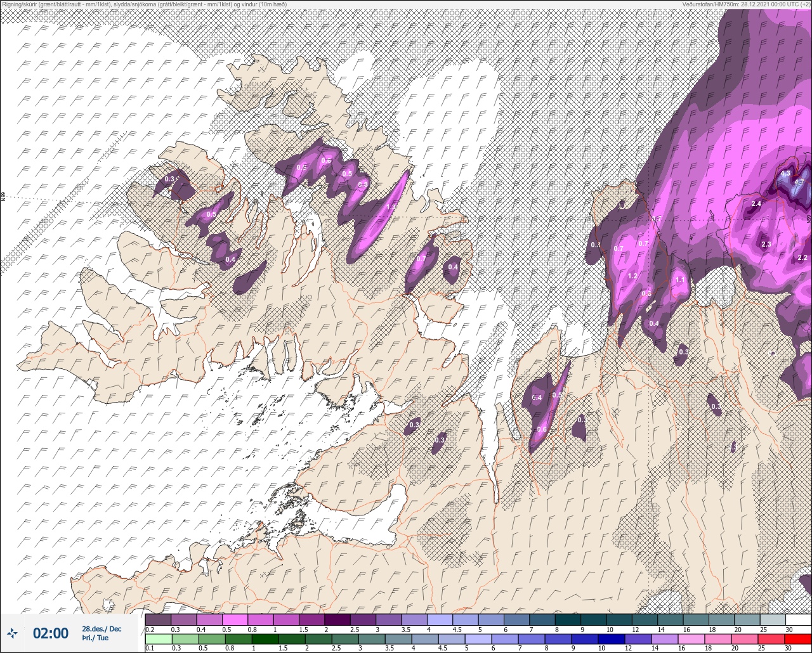Click the 4.3 precipitation value on the map
The width and height of the screenshot is (812, 653).
click(785, 173)
